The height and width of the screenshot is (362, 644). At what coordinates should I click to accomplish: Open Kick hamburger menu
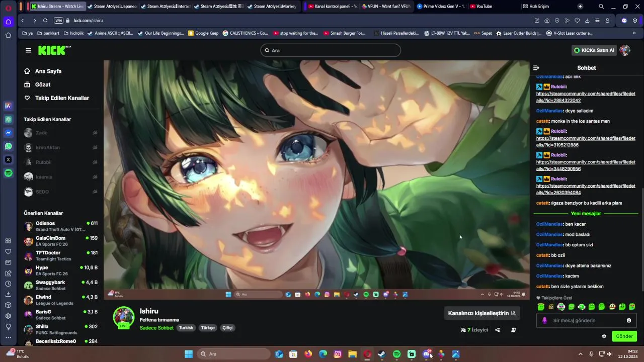(28, 50)
